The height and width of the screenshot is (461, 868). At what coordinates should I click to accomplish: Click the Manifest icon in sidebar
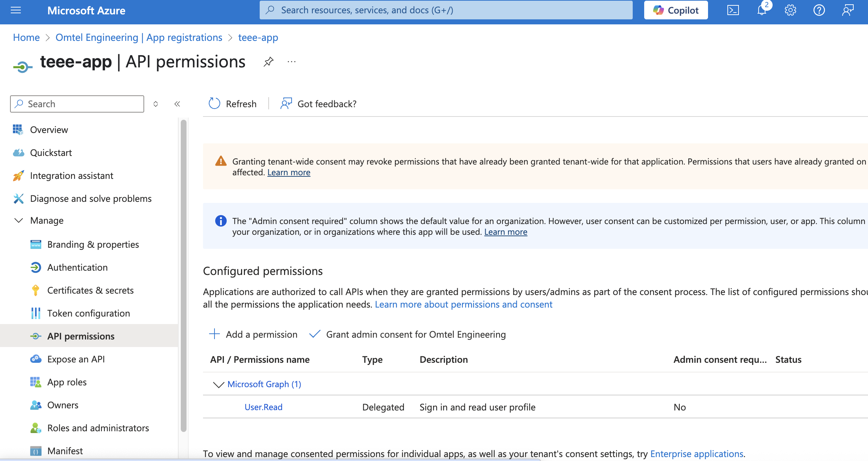pos(36,451)
